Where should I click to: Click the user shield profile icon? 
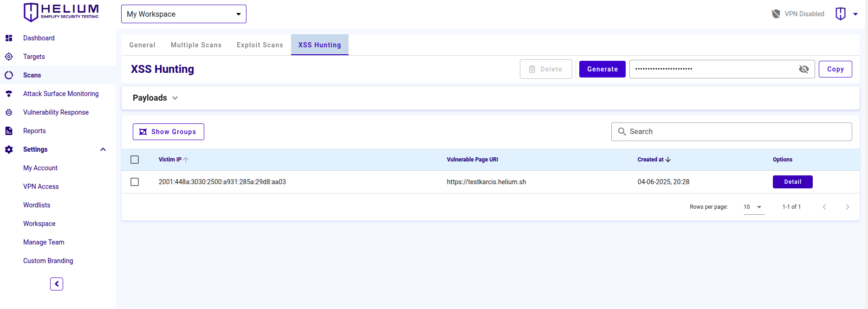(841, 14)
